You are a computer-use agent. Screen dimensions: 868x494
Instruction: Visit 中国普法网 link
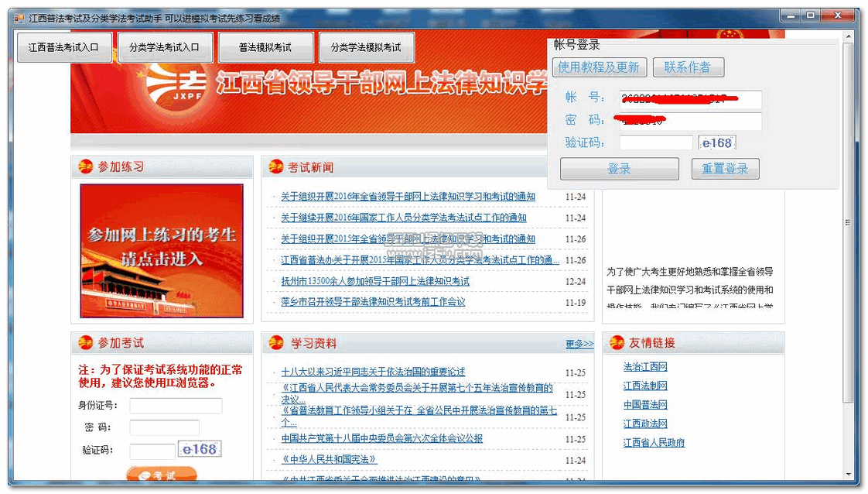click(x=645, y=405)
